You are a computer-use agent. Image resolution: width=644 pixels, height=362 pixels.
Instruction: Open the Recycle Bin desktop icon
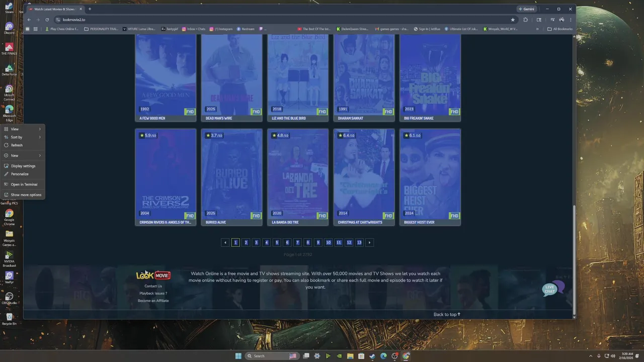(9, 319)
